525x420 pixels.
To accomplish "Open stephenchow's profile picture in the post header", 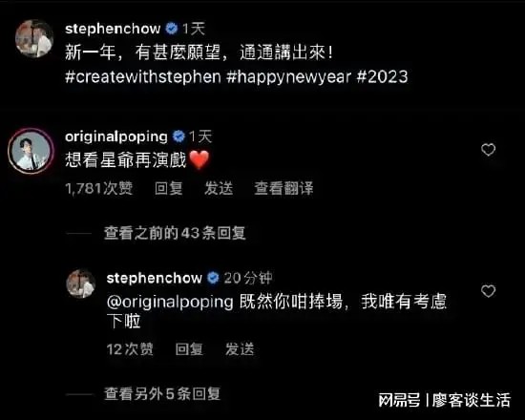I will [x=34, y=38].
